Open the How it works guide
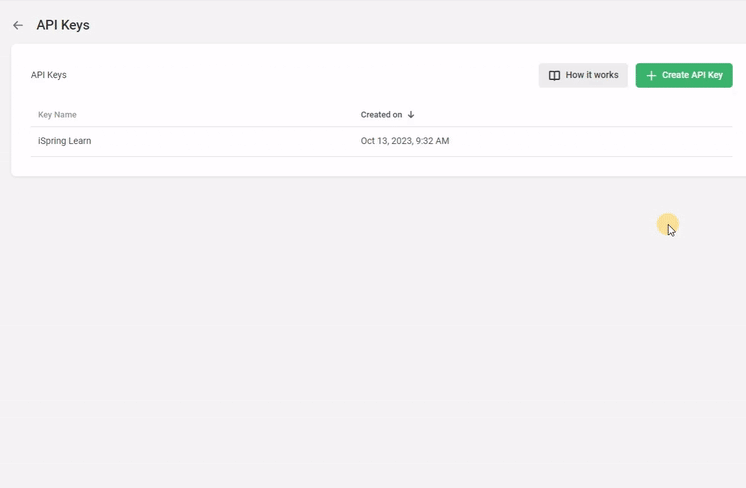This screenshot has width=746, height=488. click(583, 75)
